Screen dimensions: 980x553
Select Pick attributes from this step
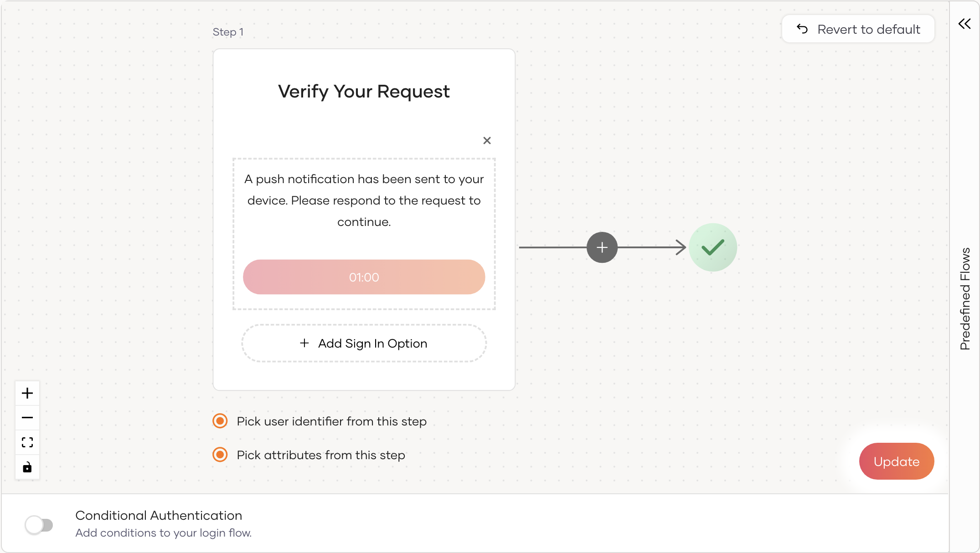220,455
